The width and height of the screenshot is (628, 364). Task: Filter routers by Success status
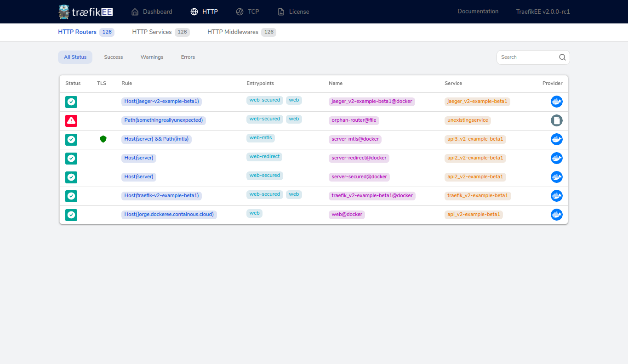pos(113,57)
